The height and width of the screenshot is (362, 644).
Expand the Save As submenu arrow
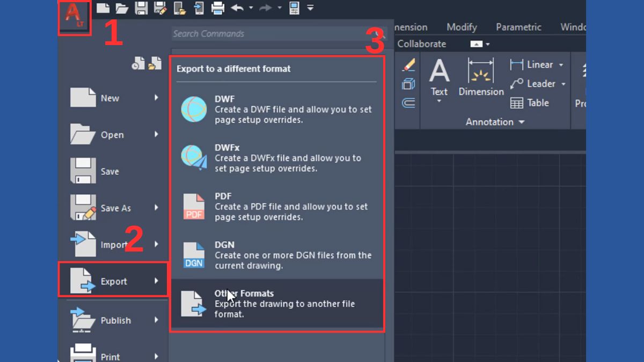(156, 207)
